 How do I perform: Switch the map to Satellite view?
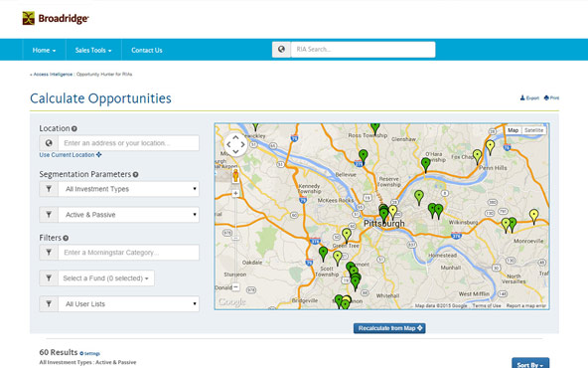point(533,130)
